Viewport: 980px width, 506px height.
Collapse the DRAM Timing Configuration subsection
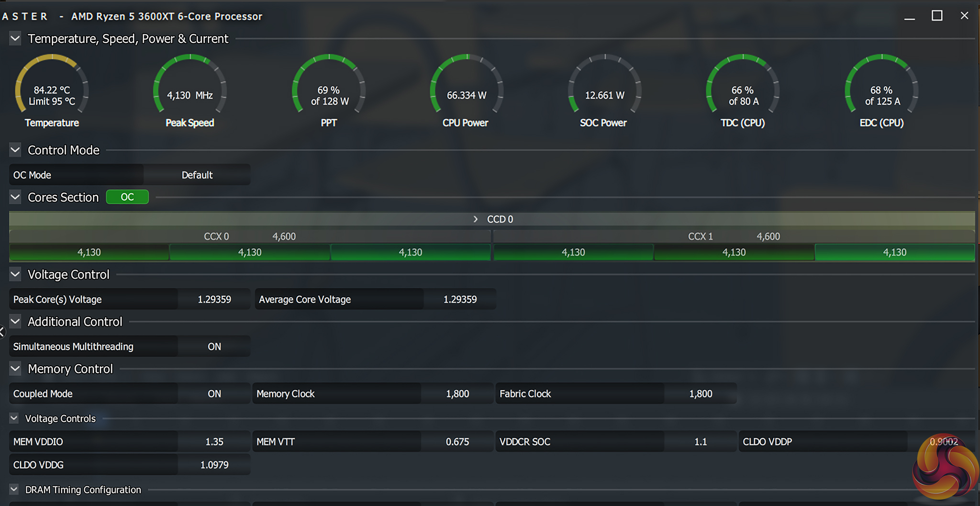[14, 489]
